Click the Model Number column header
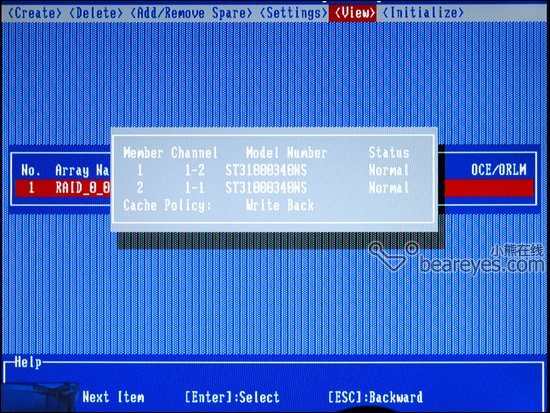This screenshot has width=550, height=413. tap(286, 153)
